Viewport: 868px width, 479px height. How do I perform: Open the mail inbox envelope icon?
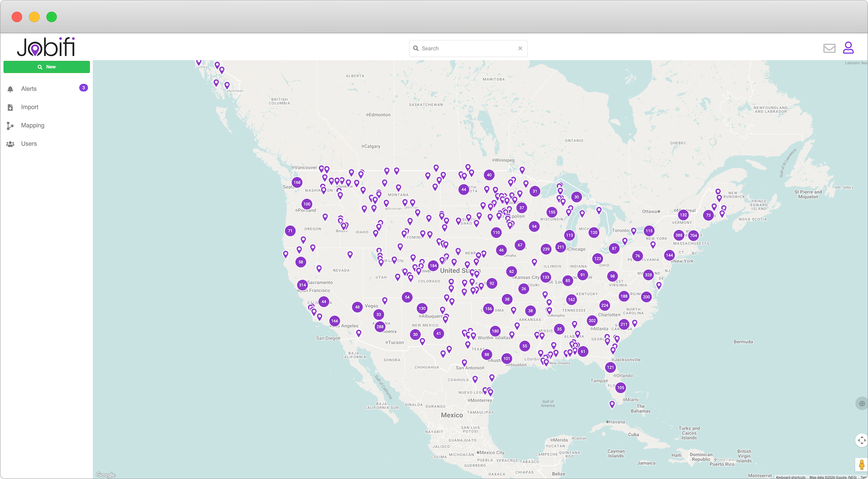829,48
